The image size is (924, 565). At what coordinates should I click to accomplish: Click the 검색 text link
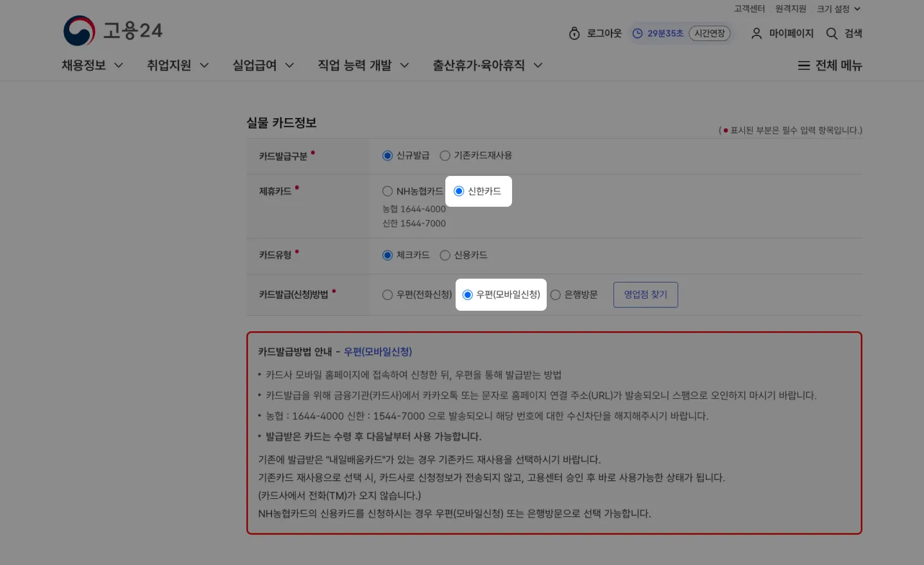pos(853,33)
